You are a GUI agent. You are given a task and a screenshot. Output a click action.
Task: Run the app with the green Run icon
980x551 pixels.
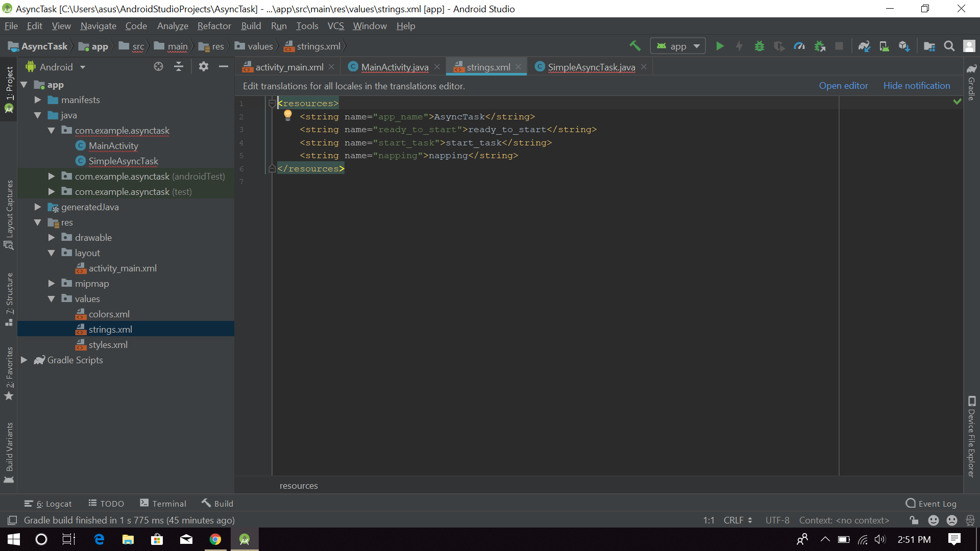pos(719,46)
